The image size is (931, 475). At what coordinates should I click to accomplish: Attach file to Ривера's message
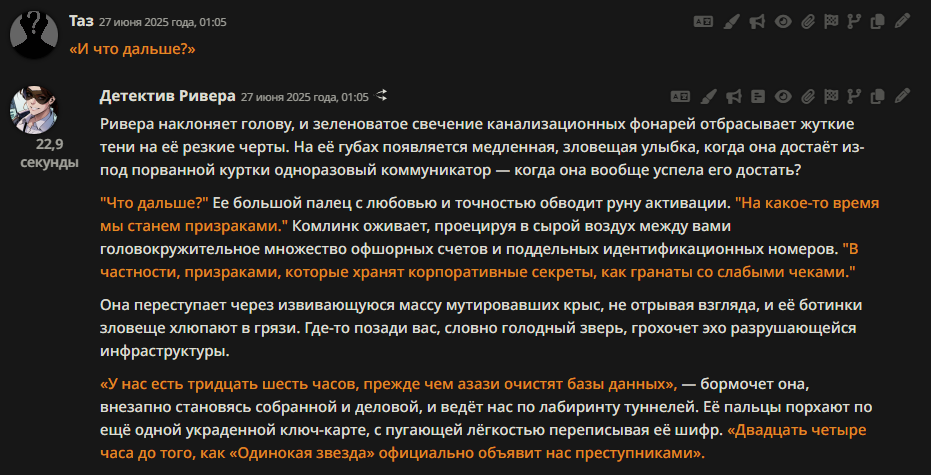coord(808,96)
